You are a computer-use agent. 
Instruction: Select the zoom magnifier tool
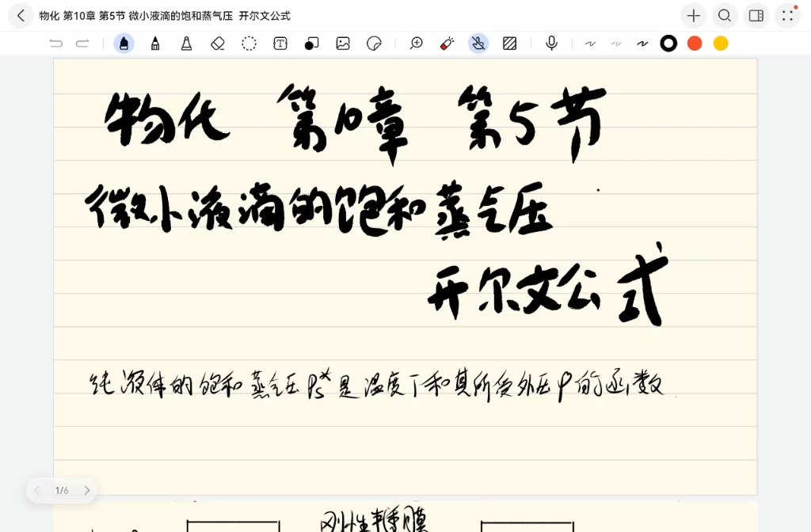tap(416, 44)
